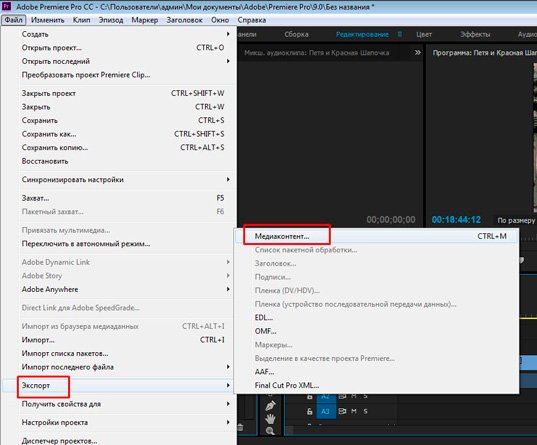Expand Синхронизировать настройки submenu
The image size is (537, 445).
pyautogui.click(x=119, y=180)
